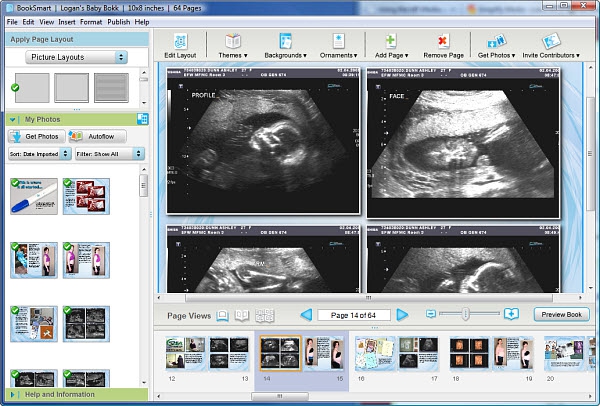Select page 16 thumbnail in filmstrip
600x406 pixels.
pyautogui.click(x=375, y=354)
